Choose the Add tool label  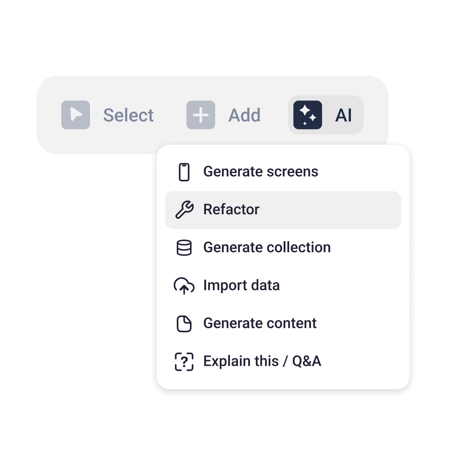pos(244,115)
